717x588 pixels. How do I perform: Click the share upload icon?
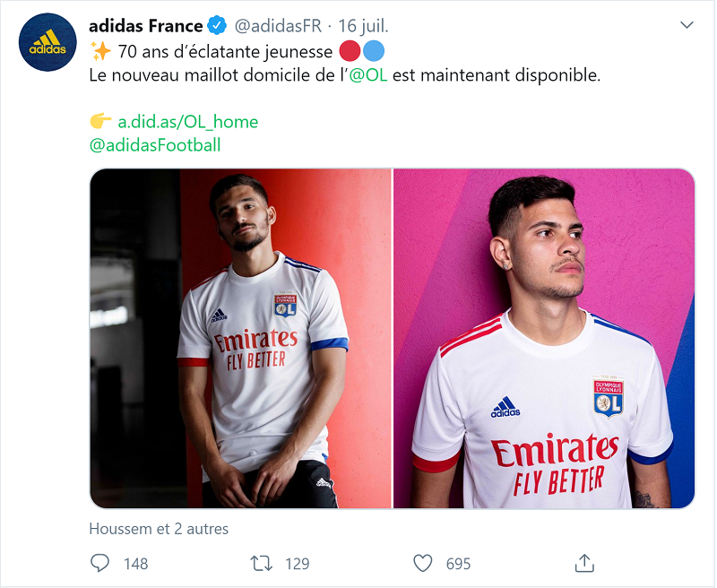584,563
